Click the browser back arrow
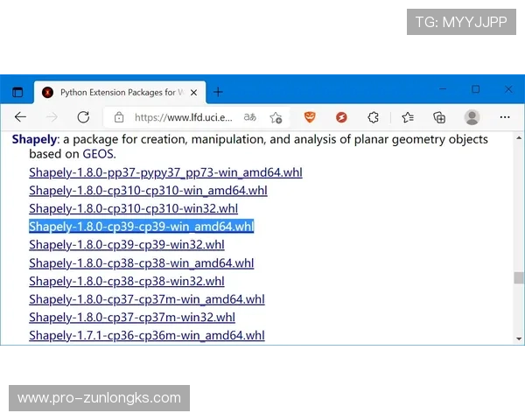This screenshot has width=525, height=420. coord(20,117)
